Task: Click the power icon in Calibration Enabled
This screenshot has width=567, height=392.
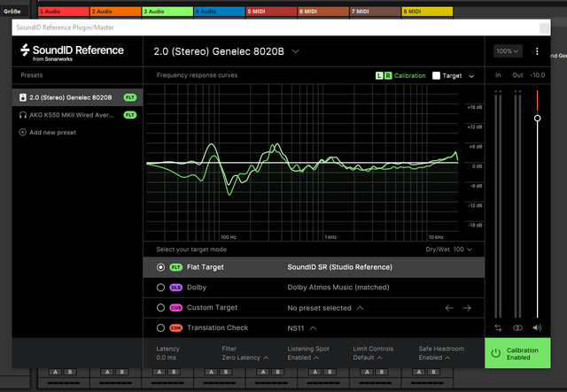Action: tap(496, 353)
